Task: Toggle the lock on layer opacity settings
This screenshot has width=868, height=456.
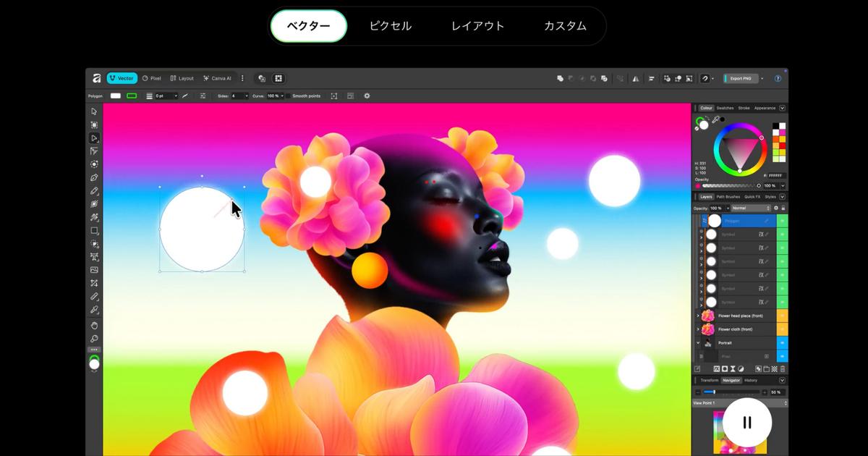Action: [x=783, y=207]
